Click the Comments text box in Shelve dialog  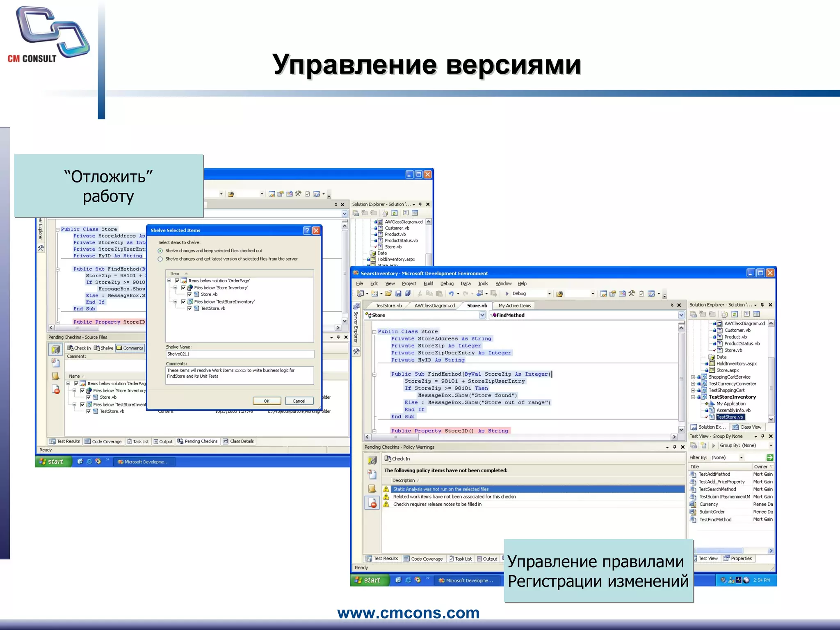[240, 375]
